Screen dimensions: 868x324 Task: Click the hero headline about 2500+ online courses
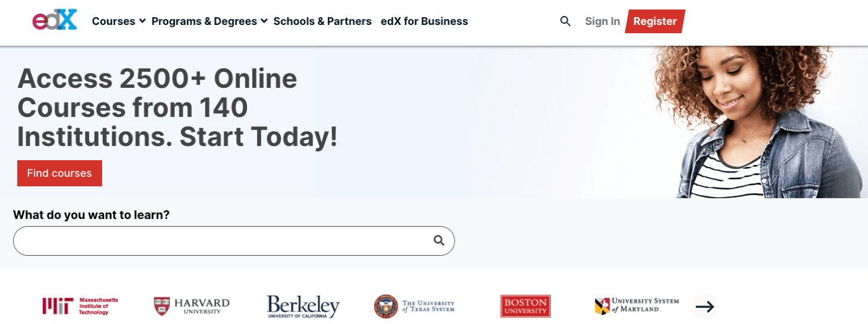[x=177, y=107]
